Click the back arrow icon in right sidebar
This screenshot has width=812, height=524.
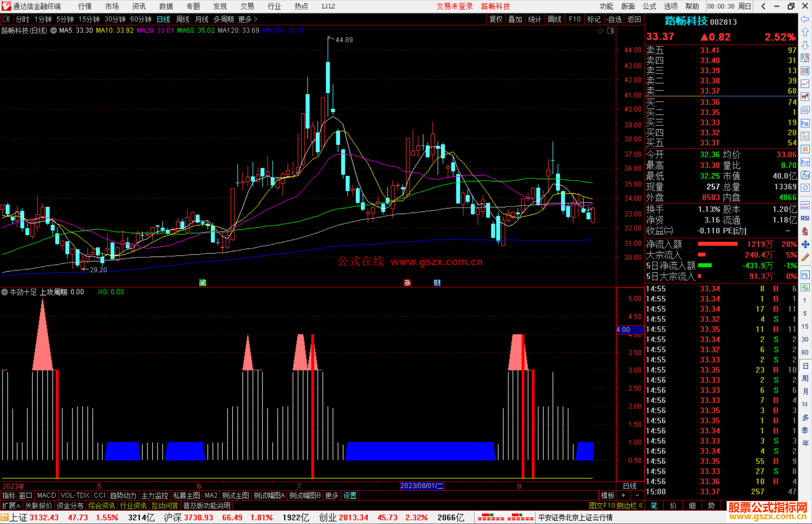click(x=805, y=19)
